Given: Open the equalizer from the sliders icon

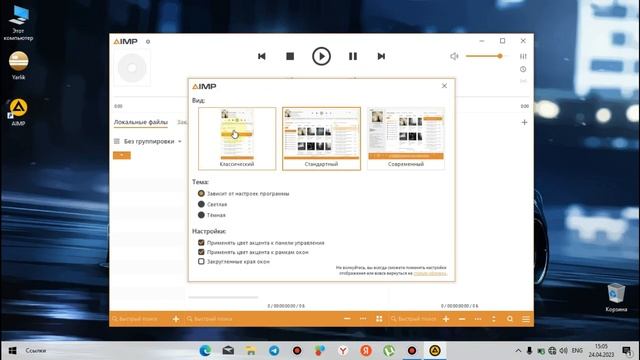Looking at the screenshot, I should pos(523,56).
